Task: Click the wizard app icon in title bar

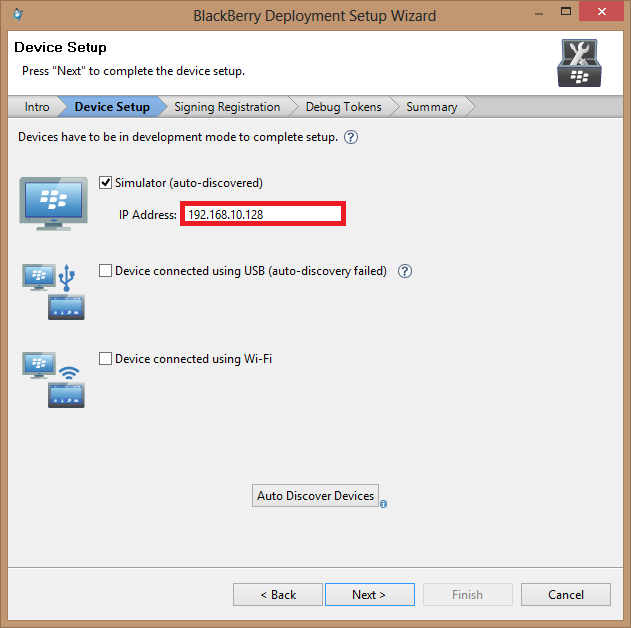Action: pos(18,15)
